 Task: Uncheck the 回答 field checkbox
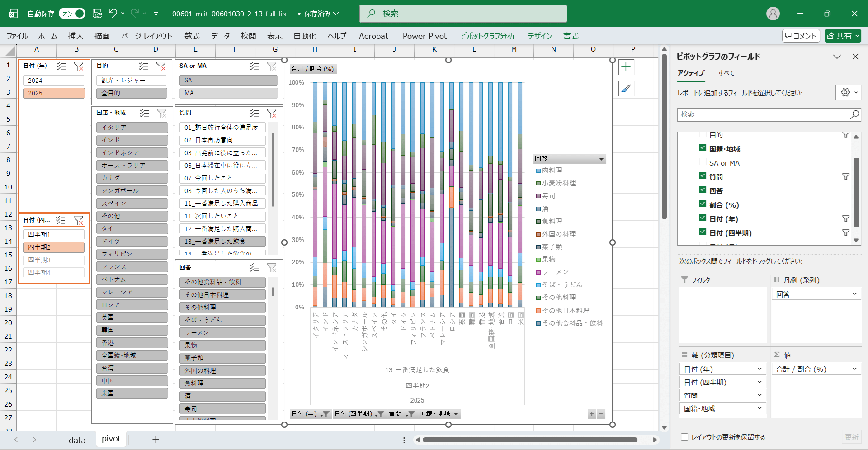tap(703, 190)
